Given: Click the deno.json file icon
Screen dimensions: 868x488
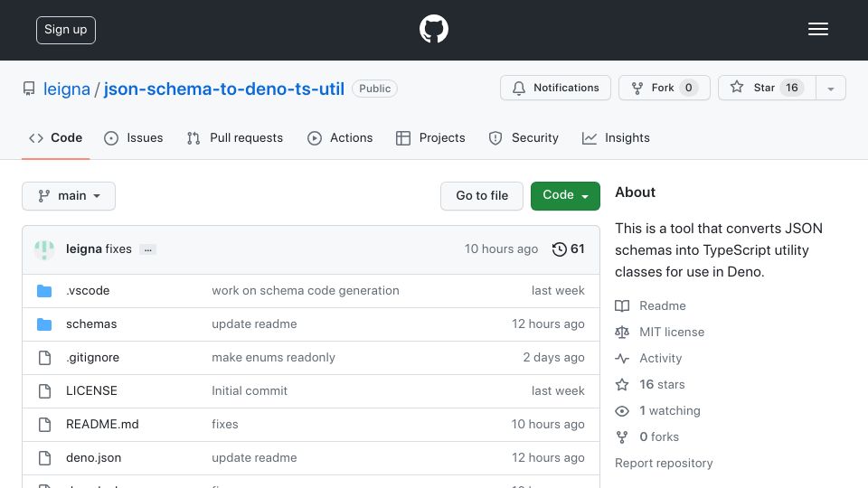Looking at the screenshot, I should tap(44, 458).
